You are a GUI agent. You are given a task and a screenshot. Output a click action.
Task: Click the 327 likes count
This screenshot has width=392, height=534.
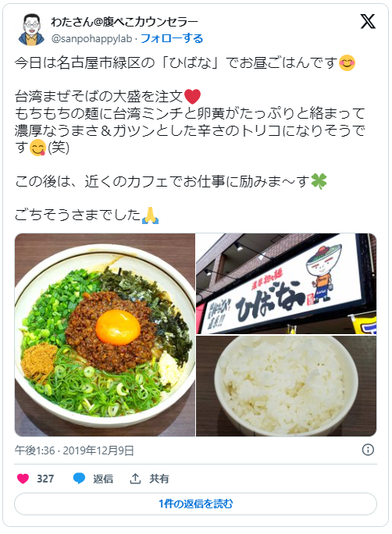(45, 479)
